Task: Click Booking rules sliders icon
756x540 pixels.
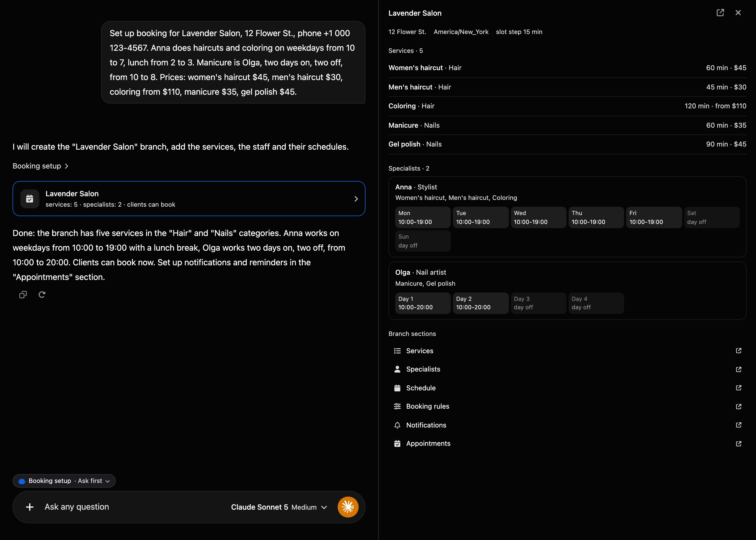Action: tap(397, 406)
